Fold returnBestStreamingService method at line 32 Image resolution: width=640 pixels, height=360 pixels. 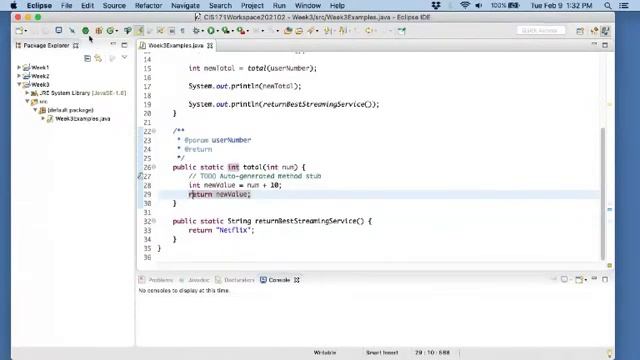pyautogui.click(x=154, y=221)
